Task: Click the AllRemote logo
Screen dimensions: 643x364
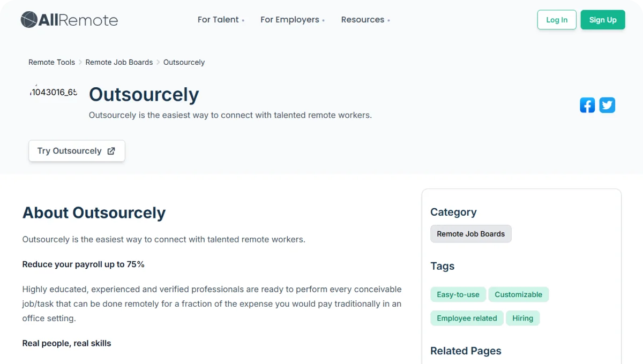Action: pos(69,20)
